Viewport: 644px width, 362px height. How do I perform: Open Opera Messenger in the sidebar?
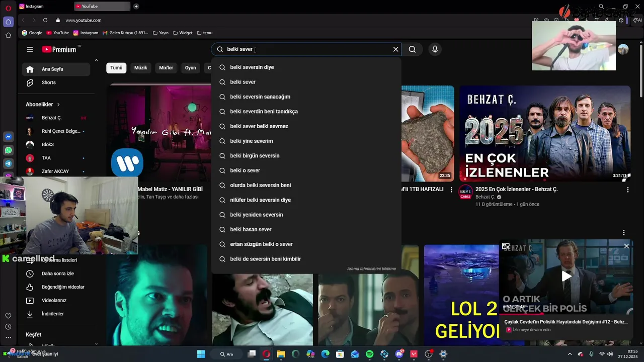click(8, 137)
